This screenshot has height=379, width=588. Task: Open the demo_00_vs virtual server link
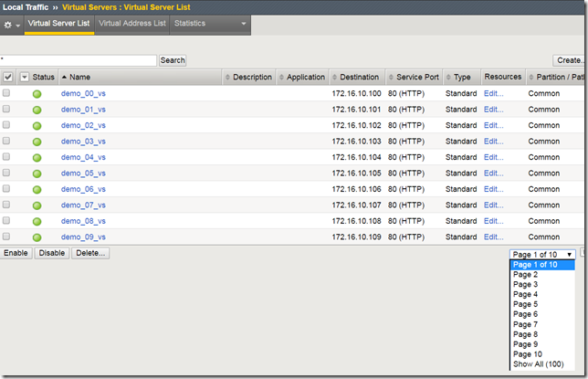[x=83, y=93]
